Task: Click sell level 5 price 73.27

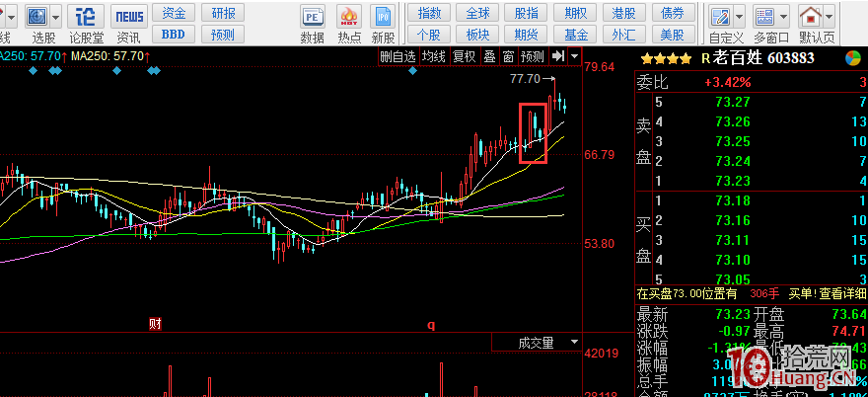Action: tap(733, 102)
